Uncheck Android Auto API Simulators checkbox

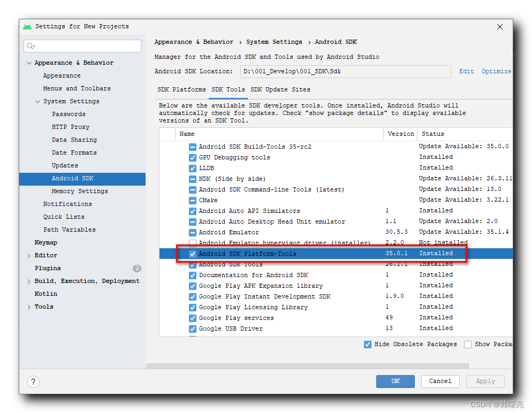(192, 211)
